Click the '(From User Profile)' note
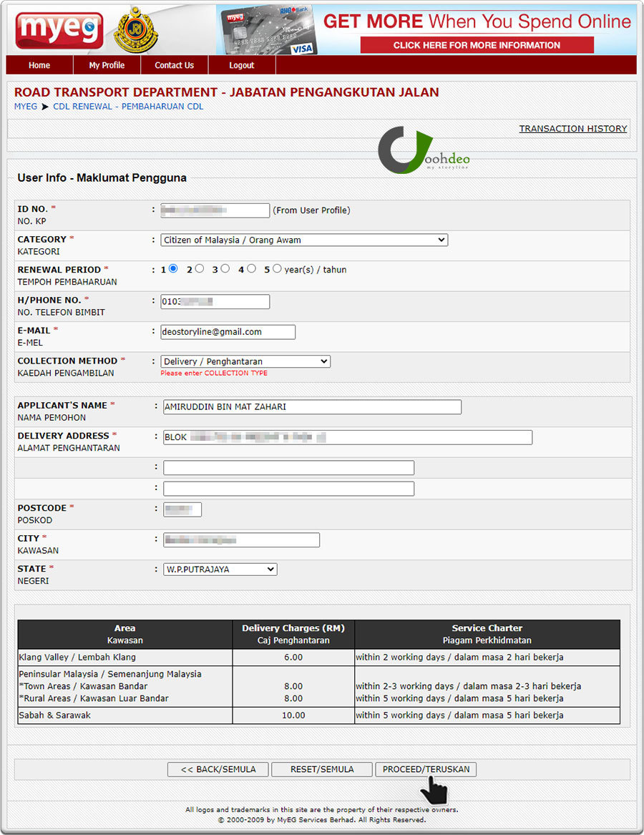 pyautogui.click(x=311, y=210)
